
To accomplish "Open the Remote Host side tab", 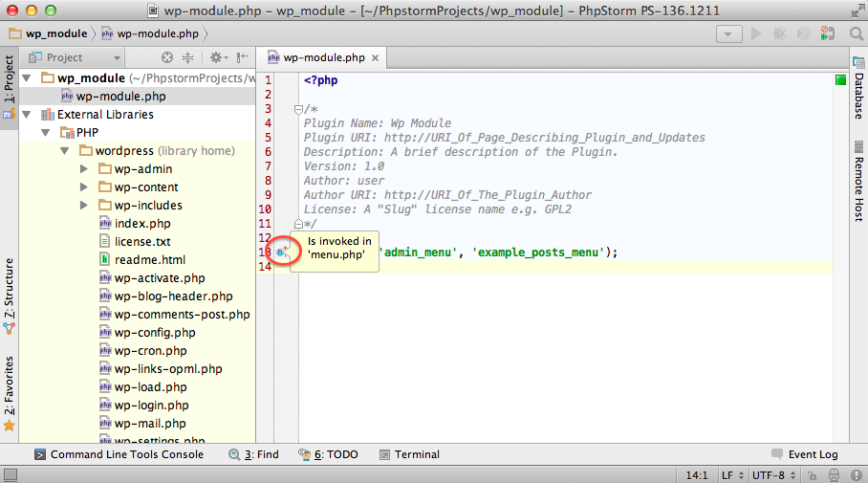I will [858, 183].
